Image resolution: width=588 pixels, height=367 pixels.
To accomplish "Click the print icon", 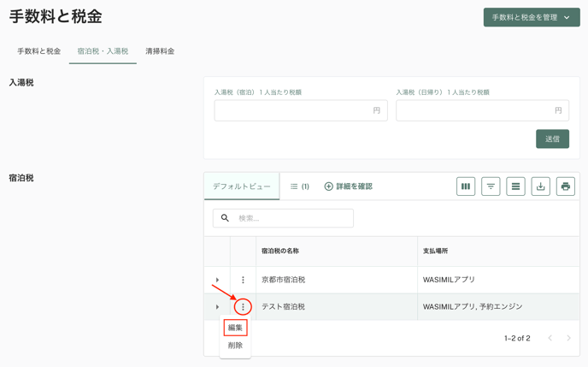I will click(566, 186).
